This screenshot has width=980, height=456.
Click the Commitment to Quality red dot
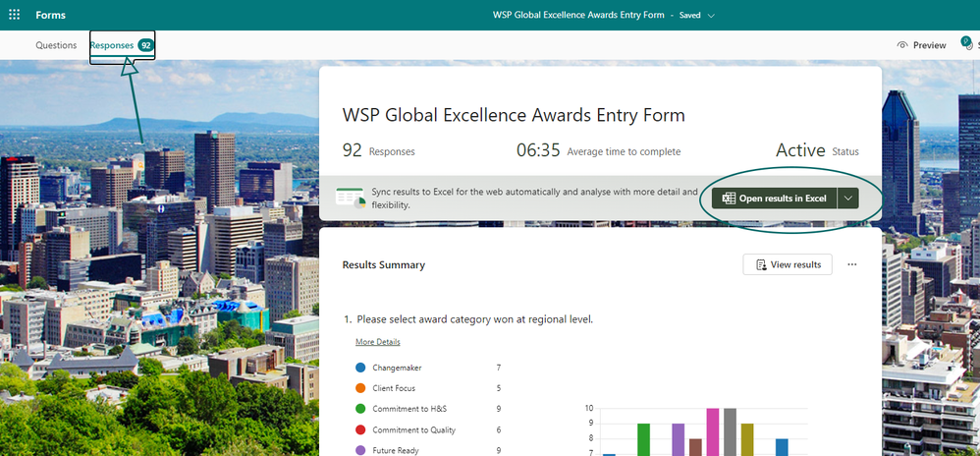[x=360, y=429]
